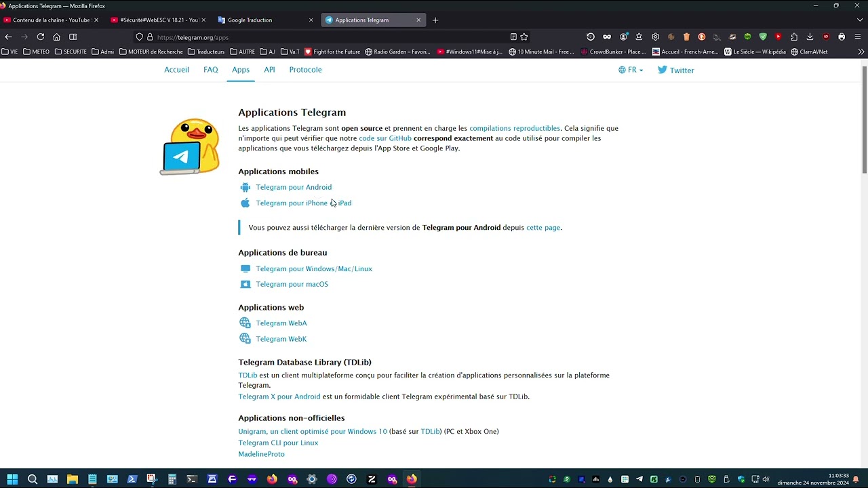Open the Downloads arrow icon
Viewport: 868px width, 488px height.
click(810, 37)
